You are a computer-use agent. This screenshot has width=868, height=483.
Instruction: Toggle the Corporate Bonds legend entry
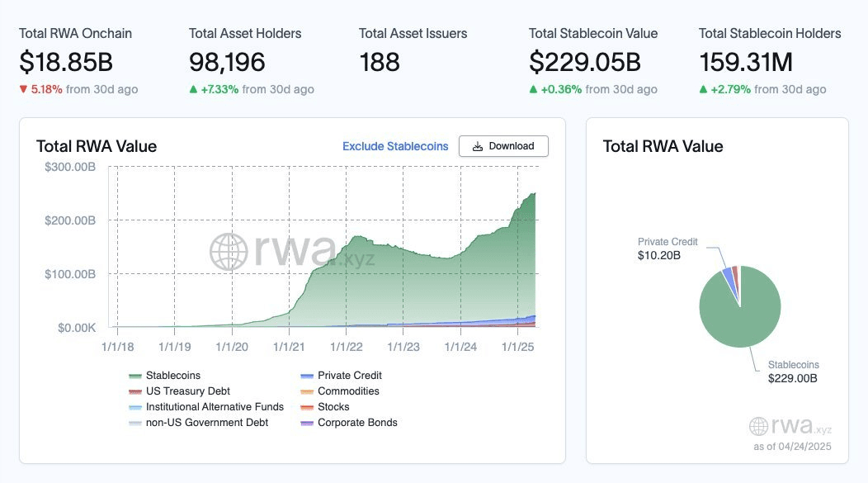click(x=349, y=423)
